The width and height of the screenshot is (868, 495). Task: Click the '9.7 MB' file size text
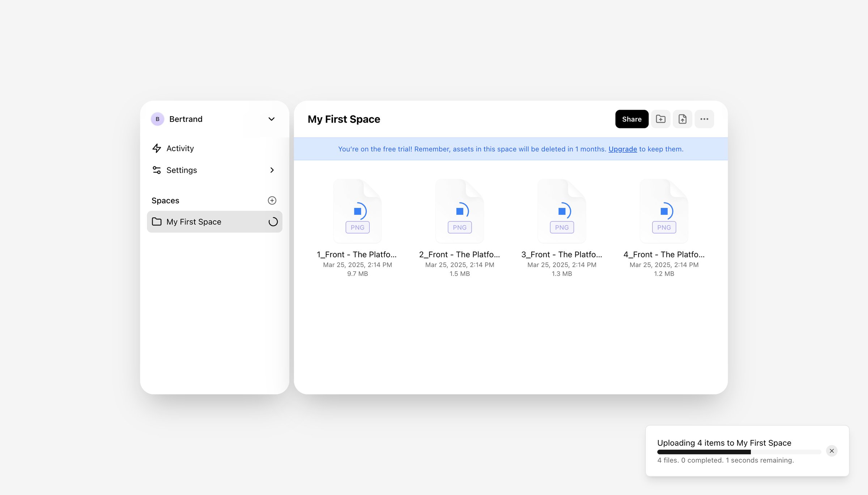[x=357, y=274]
